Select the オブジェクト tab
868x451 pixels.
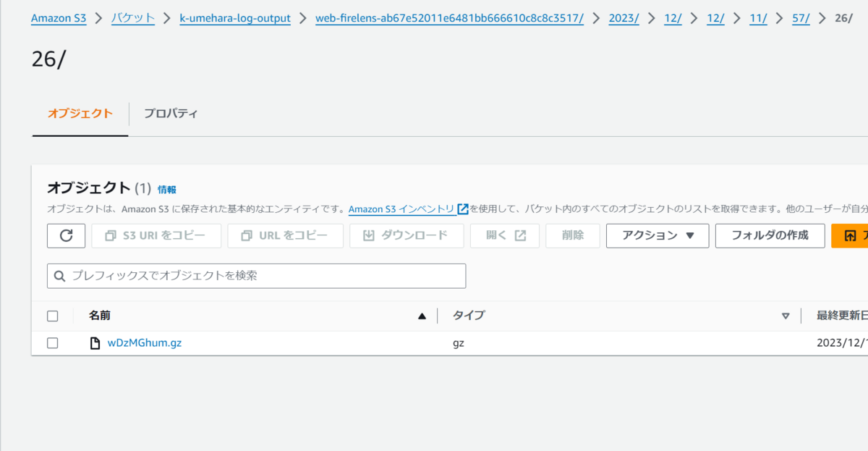click(x=80, y=114)
